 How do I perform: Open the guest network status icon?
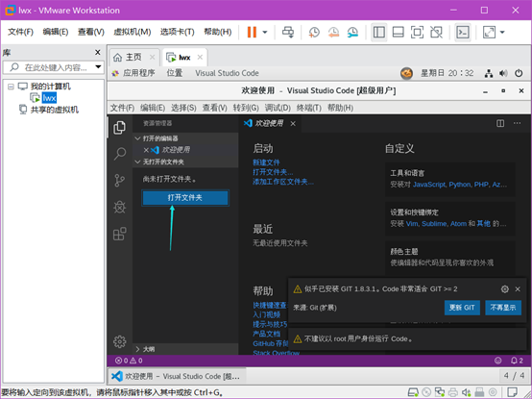click(x=489, y=73)
